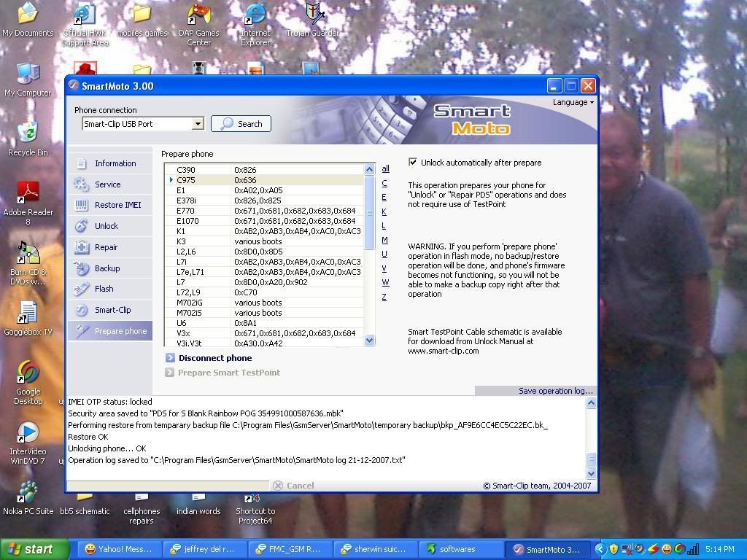Screen dimensions: 747x560
Task: Click Disconnect phone button
Action: (209, 358)
